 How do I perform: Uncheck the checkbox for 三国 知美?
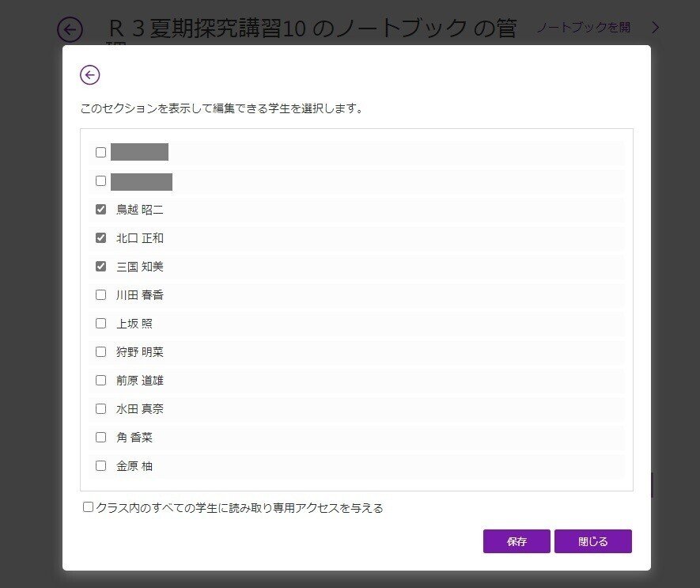click(x=100, y=266)
